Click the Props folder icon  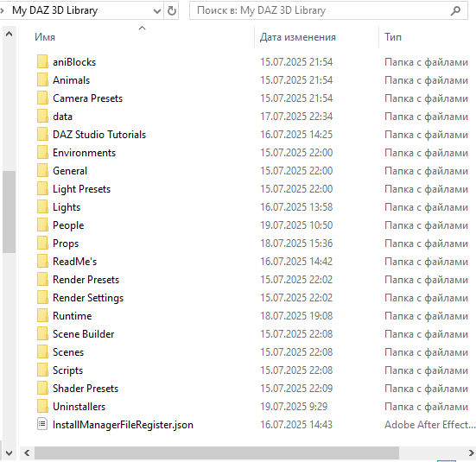click(x=42, y=244)
